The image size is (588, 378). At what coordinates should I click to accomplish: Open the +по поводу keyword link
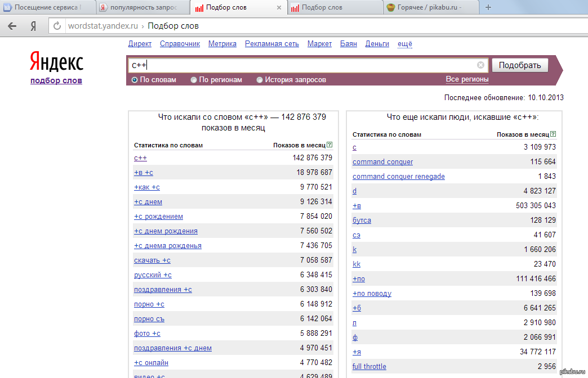[372, 293]
